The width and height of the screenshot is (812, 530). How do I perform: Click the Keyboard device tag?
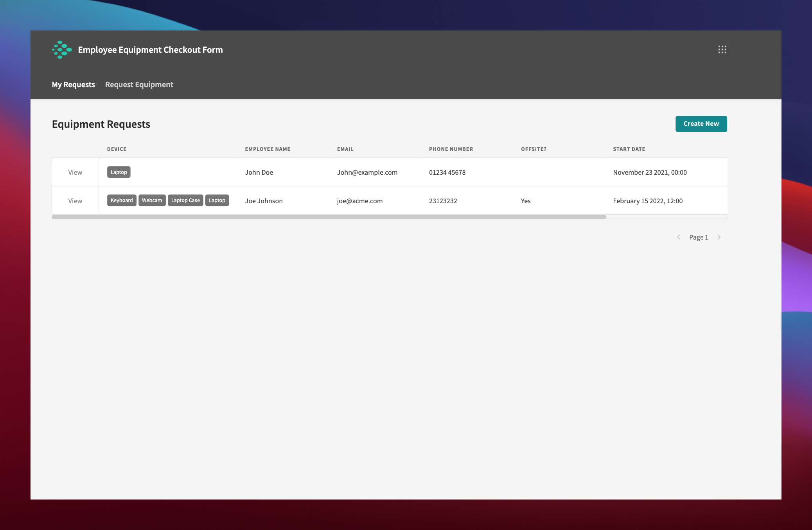click(x=122, y=200)
